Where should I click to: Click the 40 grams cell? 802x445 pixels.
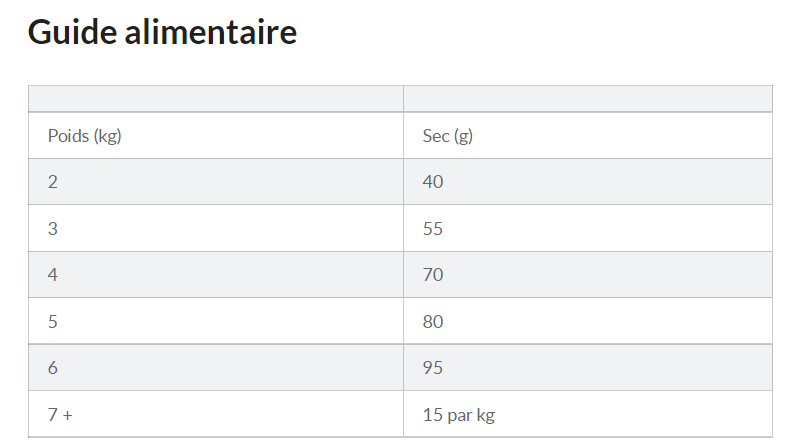click(x=433, y=182)
